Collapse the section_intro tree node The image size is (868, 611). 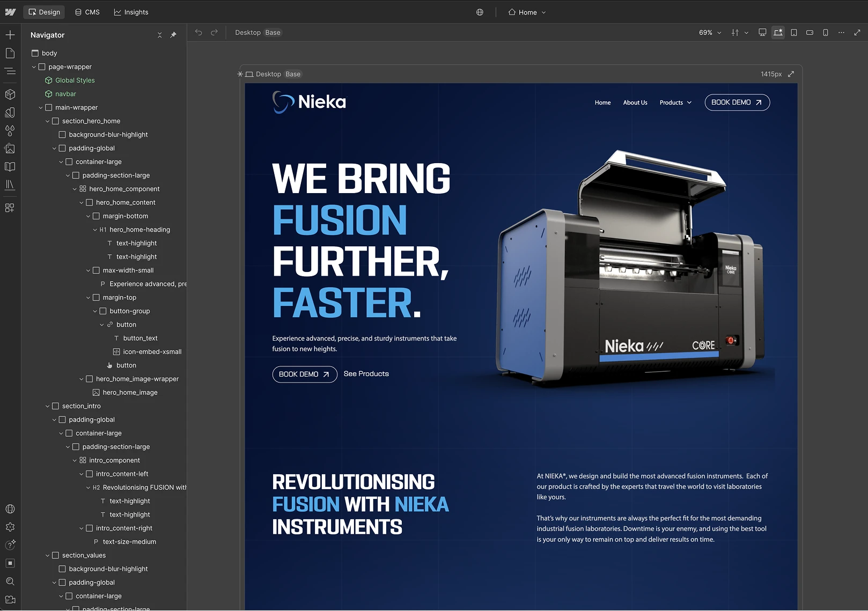coord(47,406)
